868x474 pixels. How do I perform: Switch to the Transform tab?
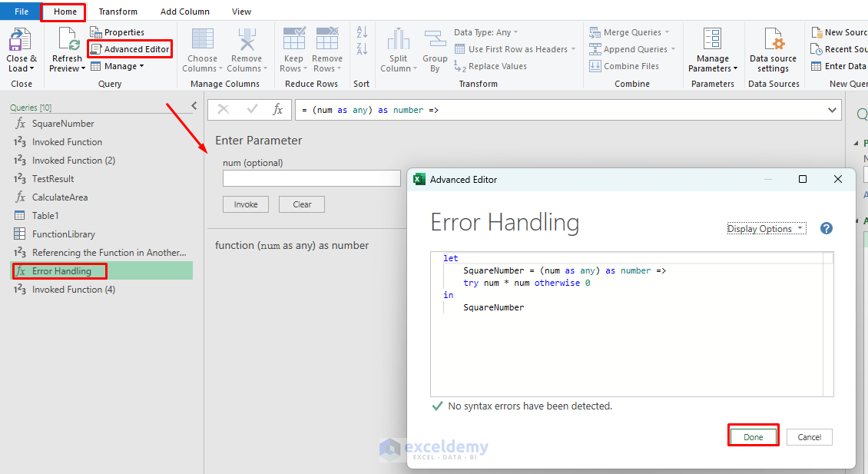pos(118,11)
